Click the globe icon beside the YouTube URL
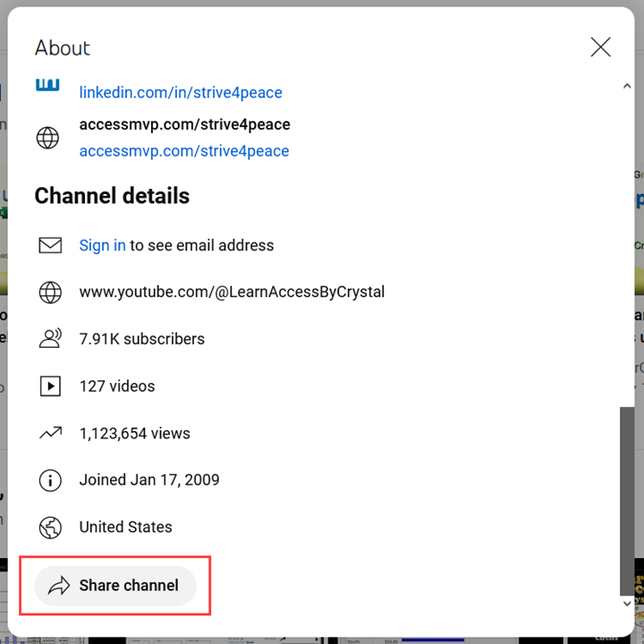 pos(50,292)
